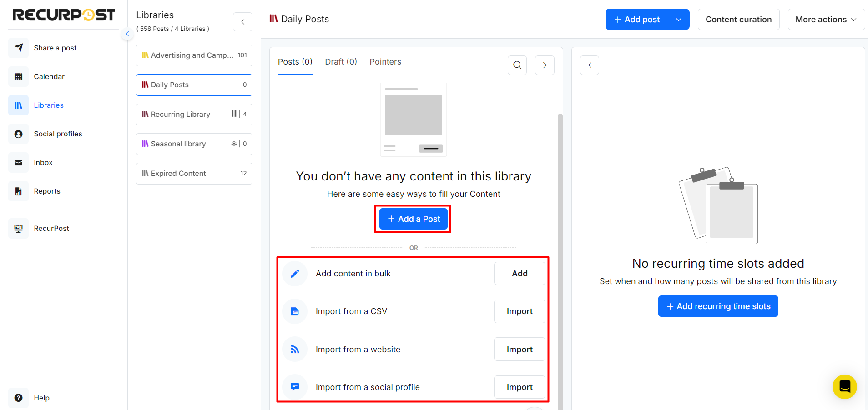Screen dimensions: 868x410
Task: Open Social profiles menu item
Action: (x=58, y=134)
